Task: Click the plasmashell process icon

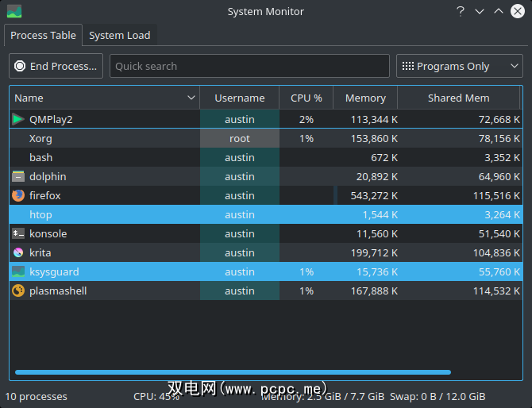Action: [18, 291]
